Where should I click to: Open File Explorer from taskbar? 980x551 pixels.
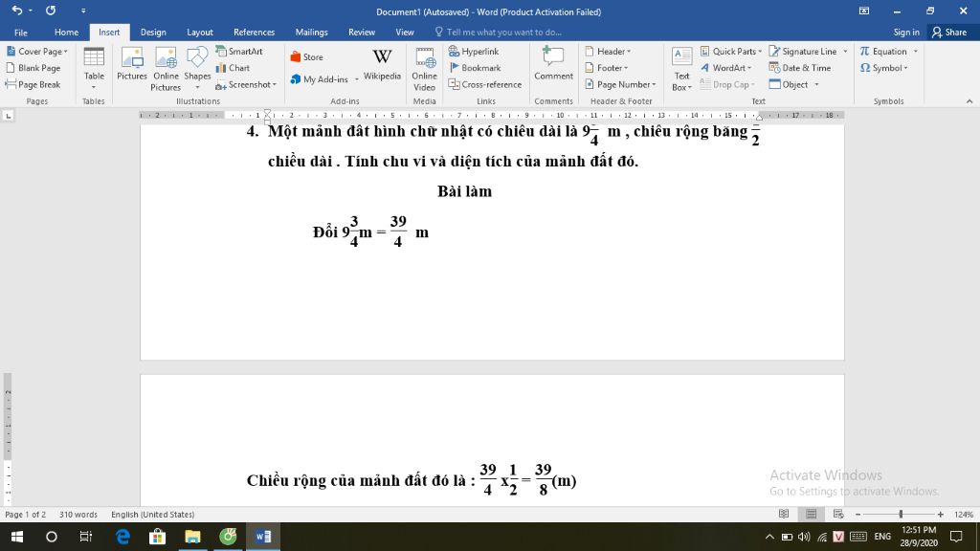coord(192,537)
